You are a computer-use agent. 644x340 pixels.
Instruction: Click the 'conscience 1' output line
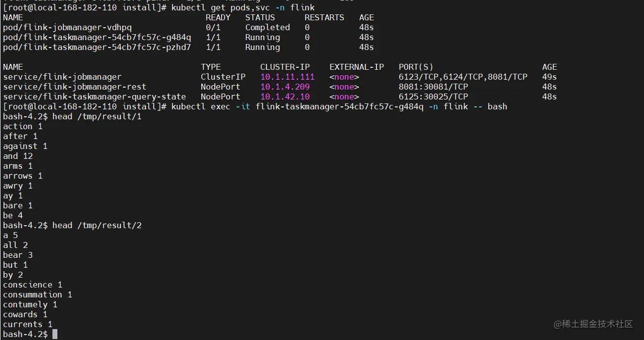(33, 285)
